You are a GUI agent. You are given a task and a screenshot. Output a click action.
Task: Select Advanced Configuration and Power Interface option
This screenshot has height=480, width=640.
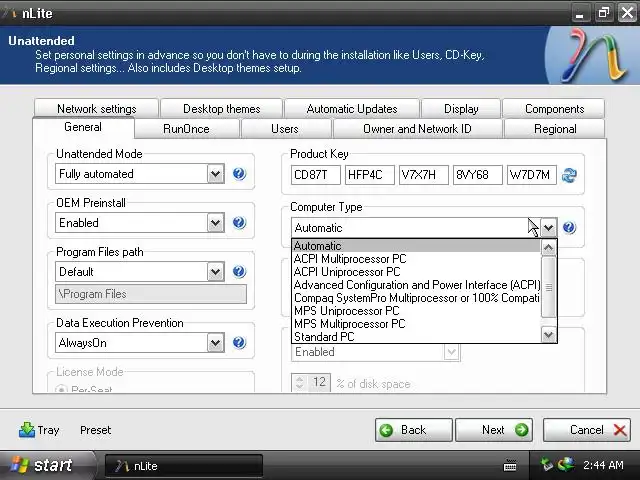(416, 285)
